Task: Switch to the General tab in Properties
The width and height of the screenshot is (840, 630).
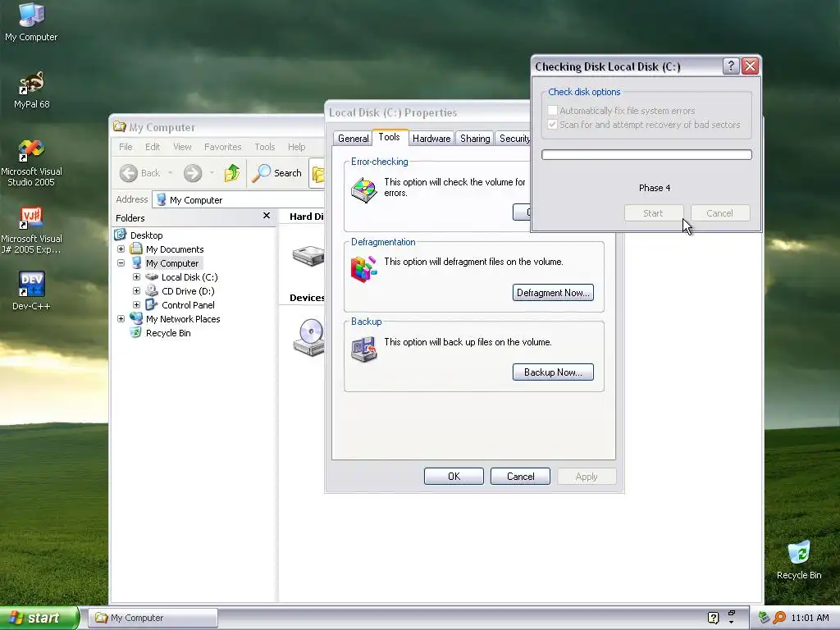Action: 353,138
